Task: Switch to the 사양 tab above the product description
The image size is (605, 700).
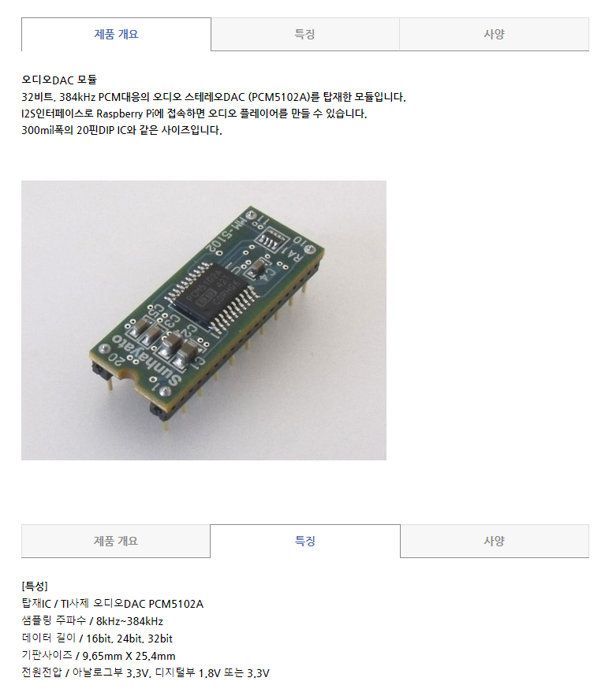Action: [x=495, y=35]
